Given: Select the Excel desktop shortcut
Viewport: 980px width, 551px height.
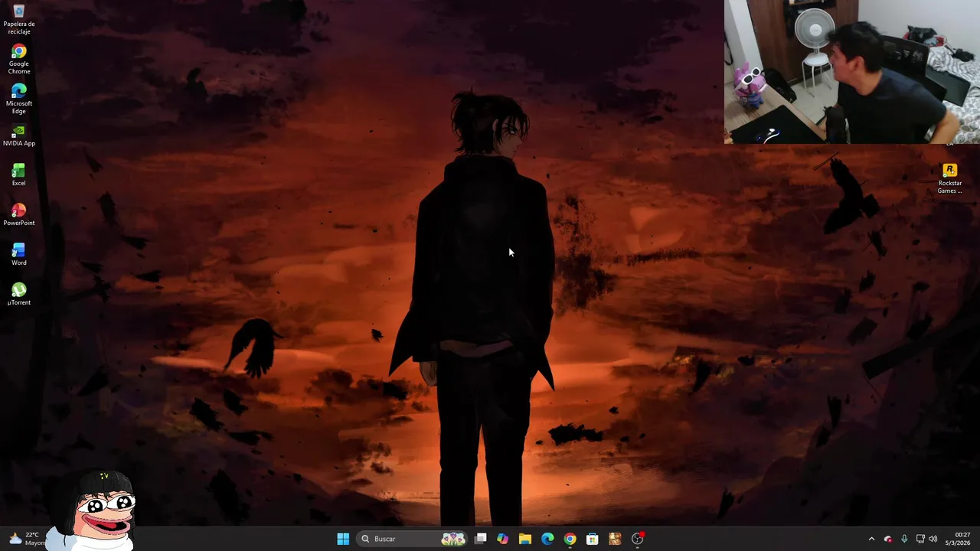Looking at the screenshot, I should click(x=19, y=175).
